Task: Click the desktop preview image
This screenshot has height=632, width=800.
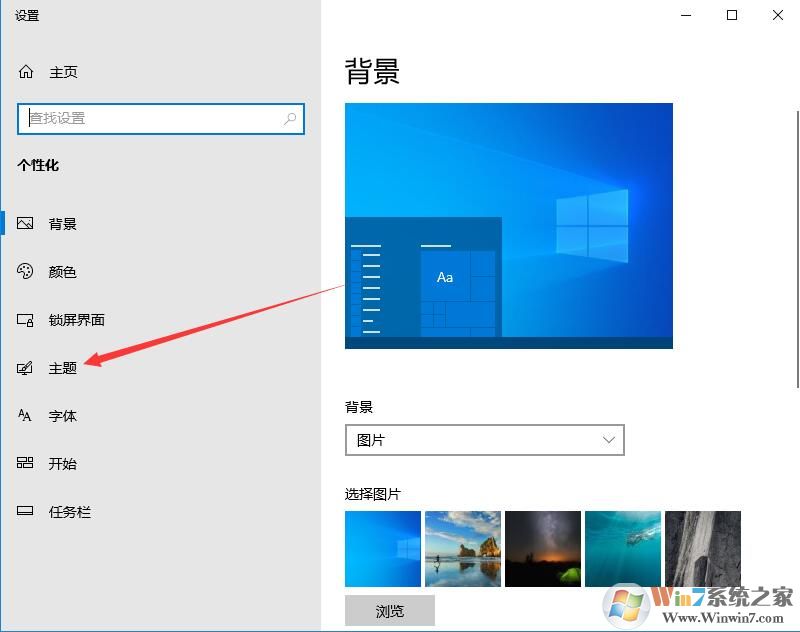Action: point(509,225)
